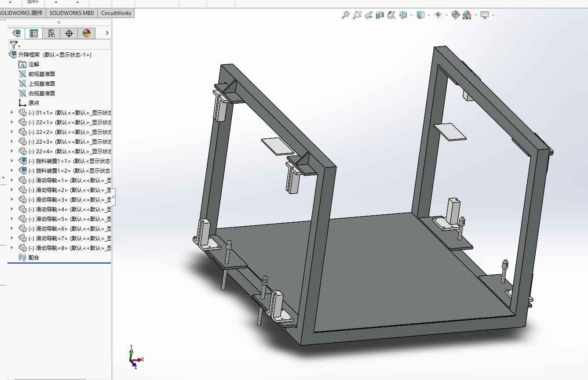Select the 滑动导靴<2> component row

(x=65, y=190)
